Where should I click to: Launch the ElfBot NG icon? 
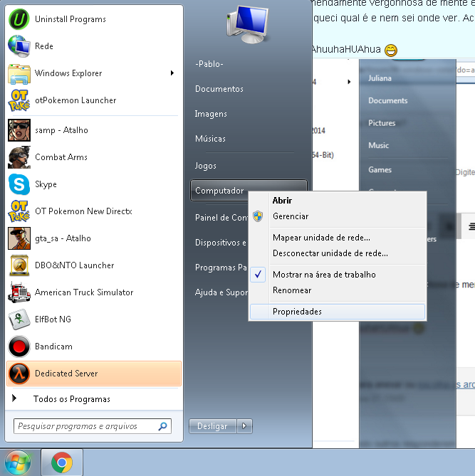pyautogui.click(x=19, y=319)
